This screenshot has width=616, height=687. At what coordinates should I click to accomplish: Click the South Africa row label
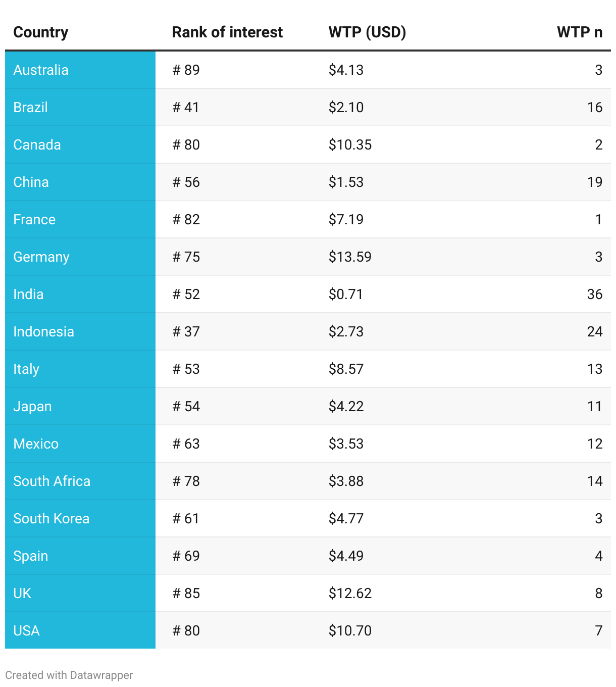[52, 481]
